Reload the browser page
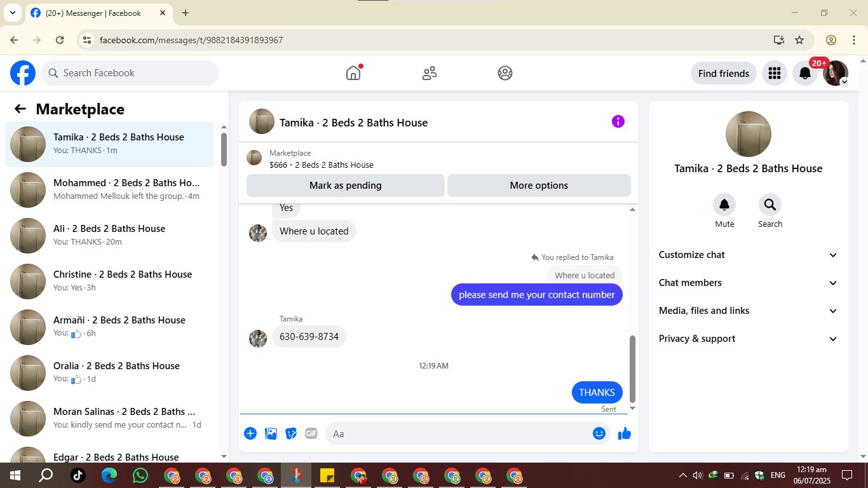 (x=60, y=40)
